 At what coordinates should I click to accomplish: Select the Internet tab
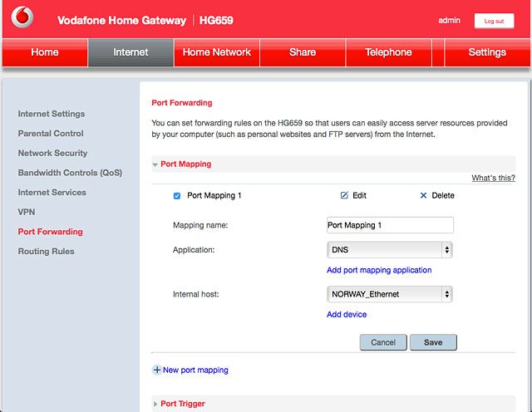tap(131, 52)
